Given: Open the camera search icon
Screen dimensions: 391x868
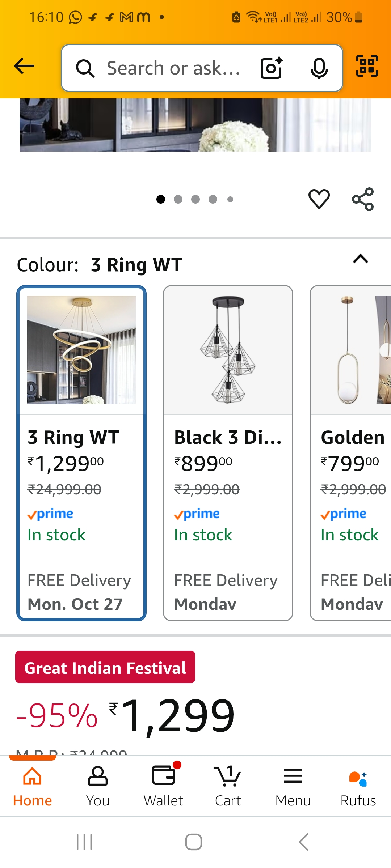Looking at the screenshot, I should point(272,67).
